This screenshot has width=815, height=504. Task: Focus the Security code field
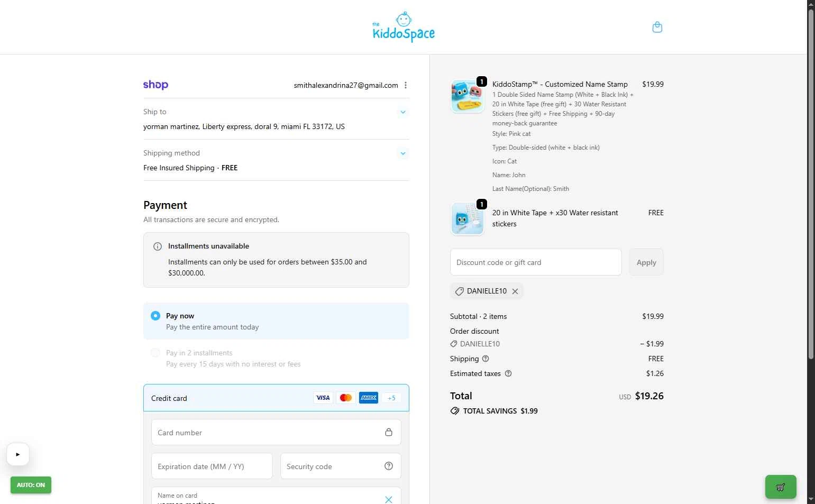pyautogui.click(x=341, y=466)
